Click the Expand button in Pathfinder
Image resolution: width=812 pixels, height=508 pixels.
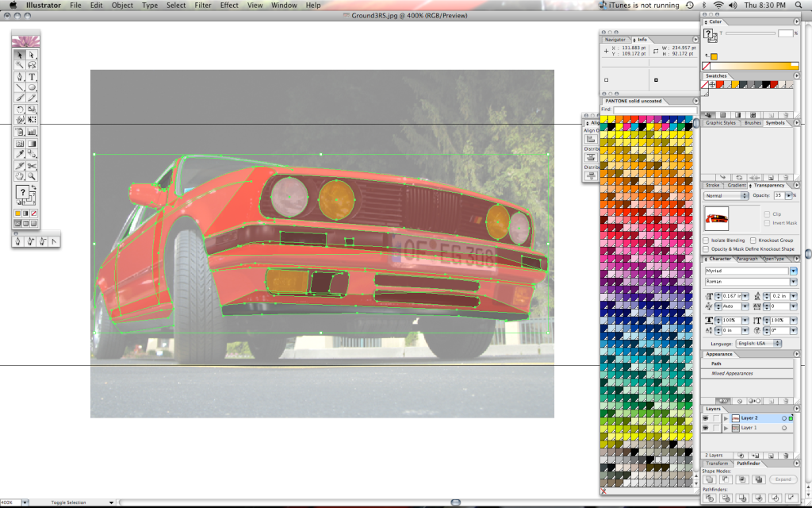click(x=783, y=479)
